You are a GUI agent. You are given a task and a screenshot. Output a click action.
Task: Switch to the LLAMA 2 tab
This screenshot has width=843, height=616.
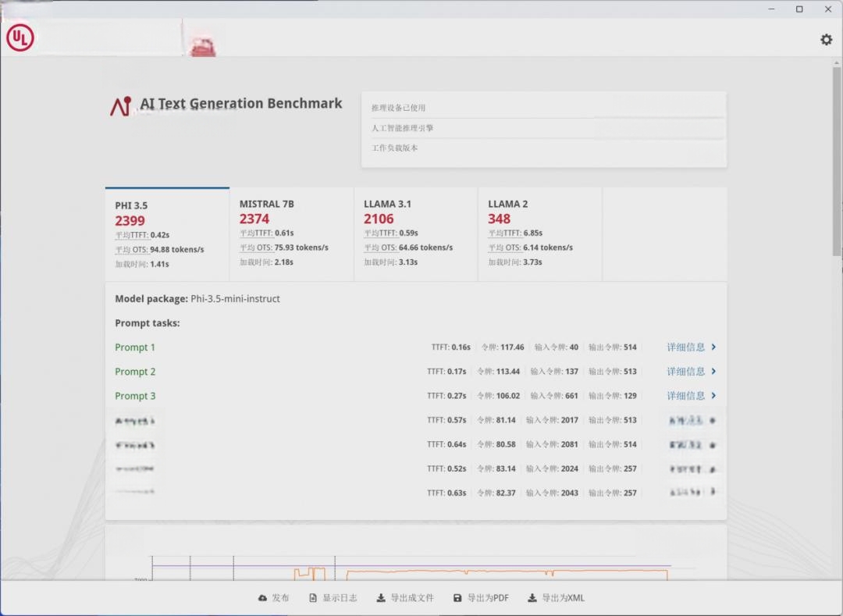click(x=540, y=233)
